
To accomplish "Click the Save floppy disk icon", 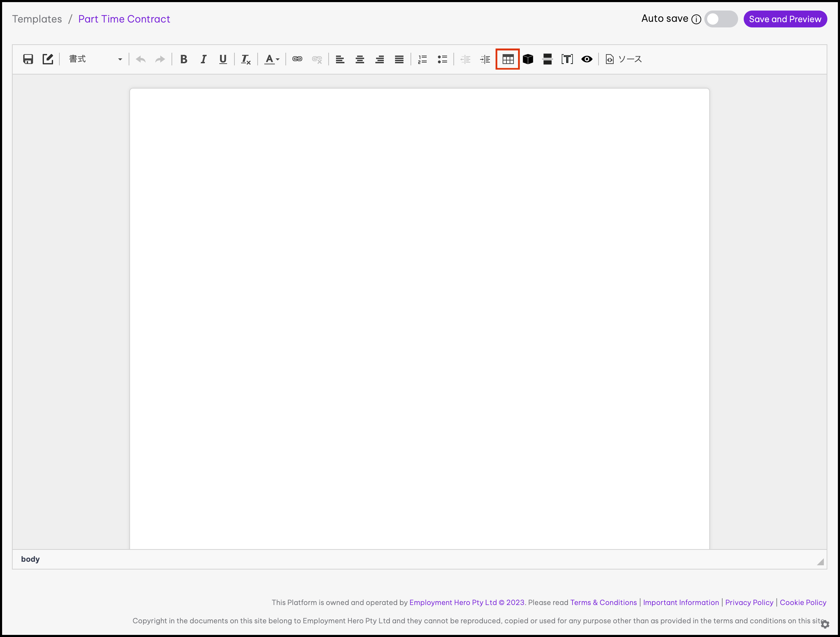I will (x=28, y=59).
